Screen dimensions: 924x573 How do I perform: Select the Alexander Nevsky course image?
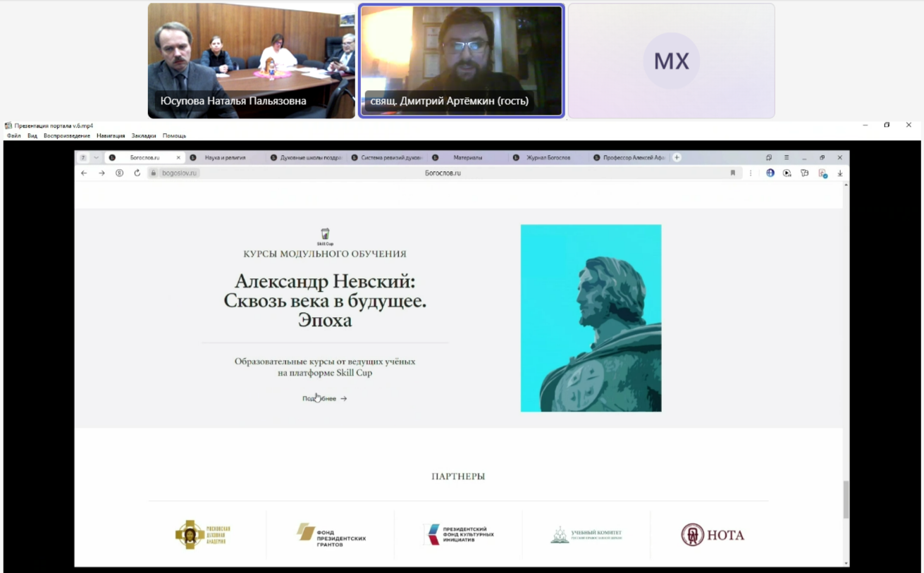point(591,318)
